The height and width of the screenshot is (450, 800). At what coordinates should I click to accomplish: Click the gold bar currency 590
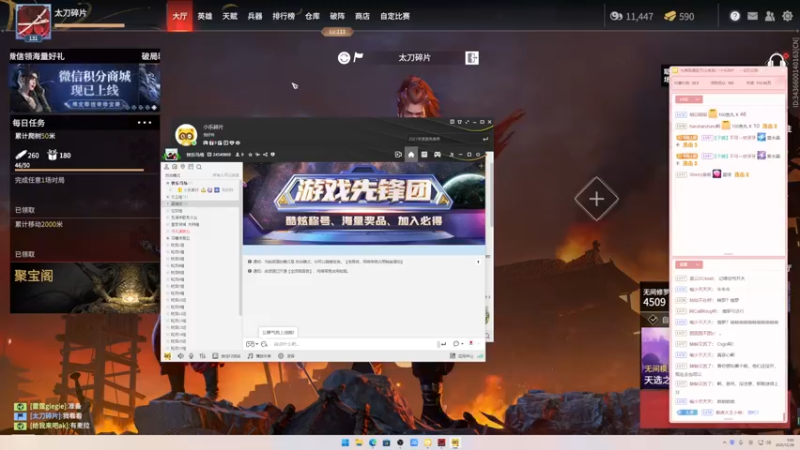coord(679,16)
